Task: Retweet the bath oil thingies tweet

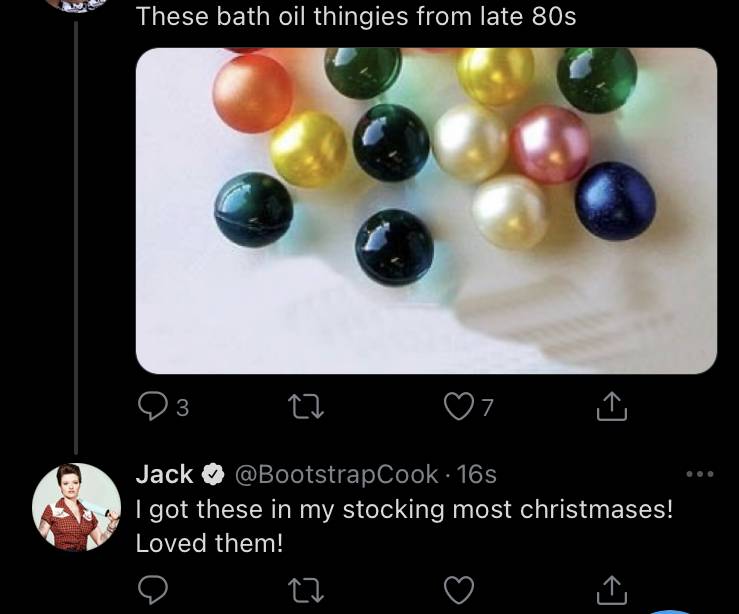Action: click(306, 407)
